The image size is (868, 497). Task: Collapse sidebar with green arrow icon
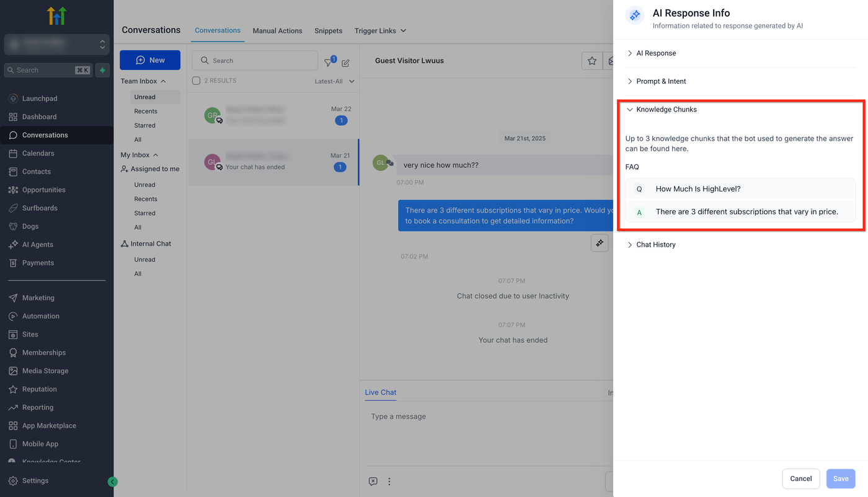coord(112,482)
